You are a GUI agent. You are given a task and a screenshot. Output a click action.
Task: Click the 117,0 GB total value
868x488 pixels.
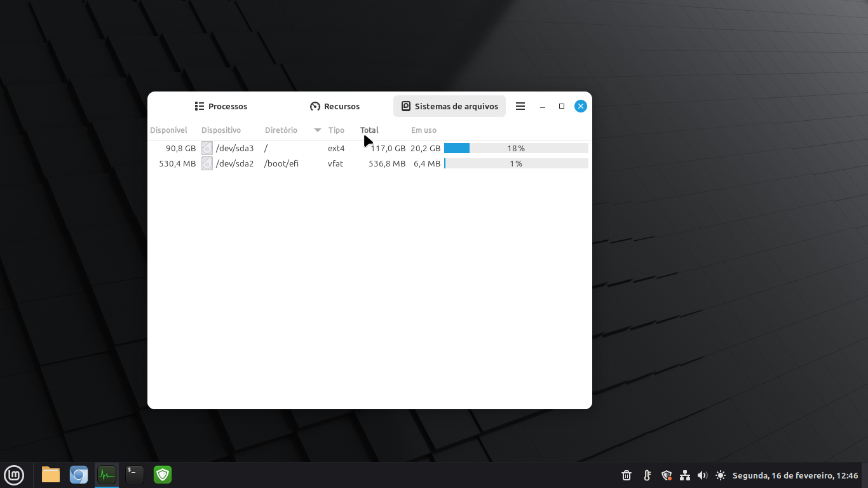coord(388,148)
